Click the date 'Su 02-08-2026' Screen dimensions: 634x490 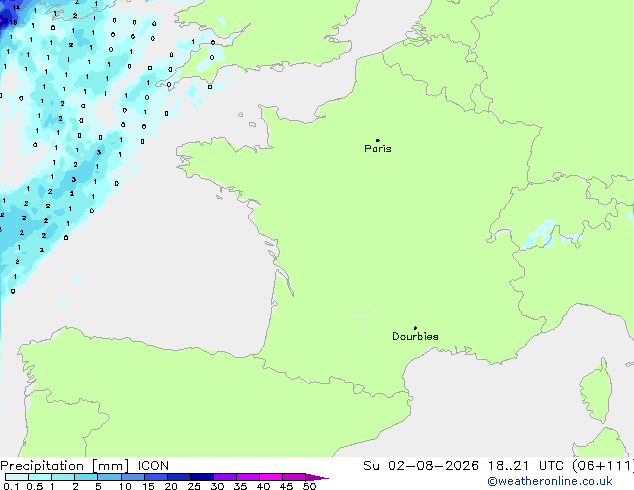point(421,466)
